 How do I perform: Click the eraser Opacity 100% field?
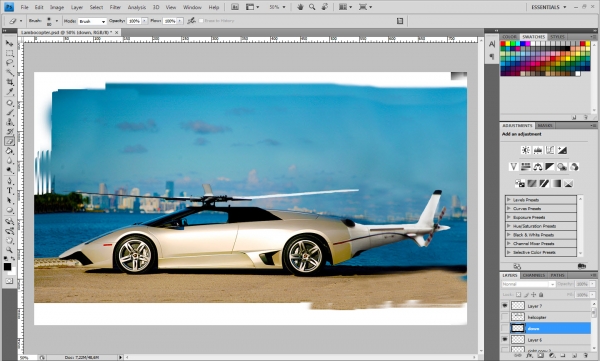point(134,21)
